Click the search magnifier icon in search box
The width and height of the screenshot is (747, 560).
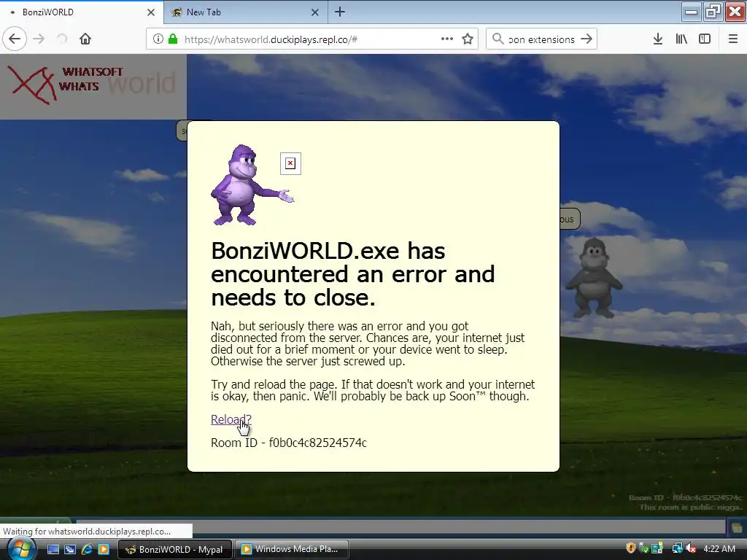(x=498, y=39)
